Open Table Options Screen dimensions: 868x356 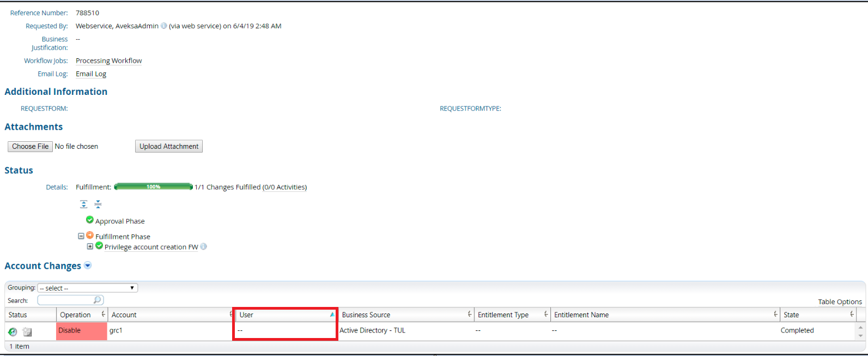(x=840, y=301)
